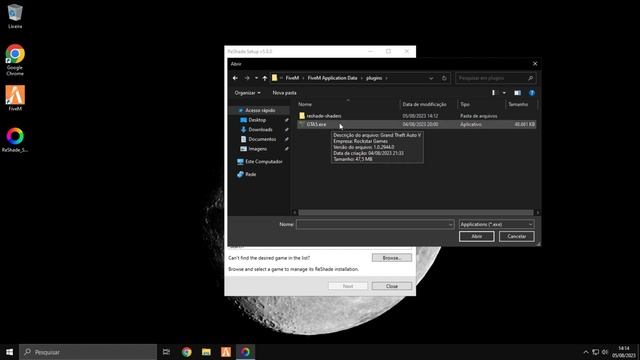
Task: Close the Abrir file dialog
Action: click(535, 64)
